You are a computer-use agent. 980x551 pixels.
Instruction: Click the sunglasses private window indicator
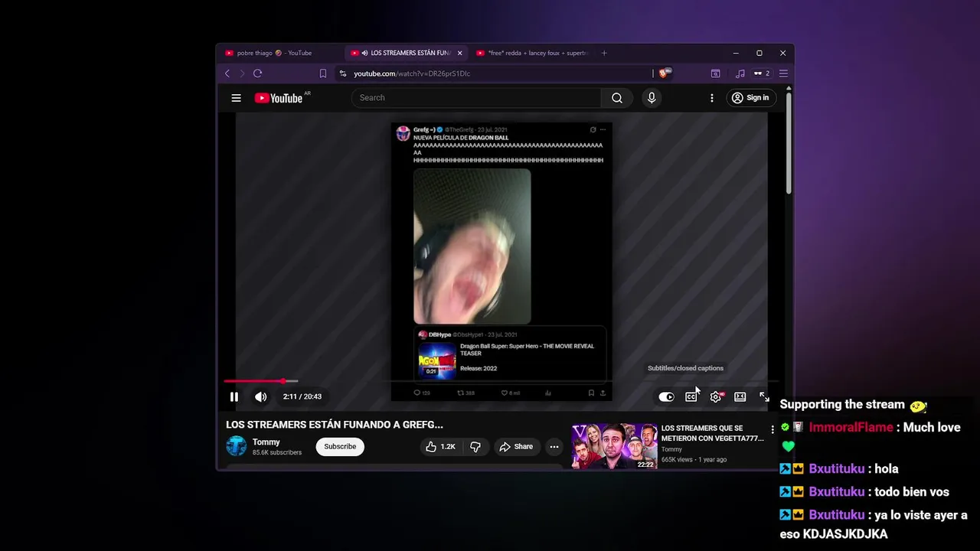761,73
